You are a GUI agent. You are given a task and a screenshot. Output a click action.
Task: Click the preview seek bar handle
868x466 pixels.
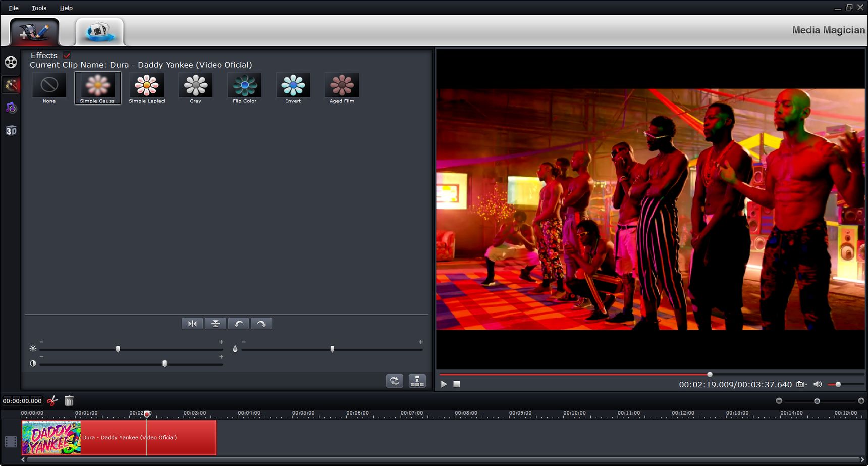click(x=710, y=374)
